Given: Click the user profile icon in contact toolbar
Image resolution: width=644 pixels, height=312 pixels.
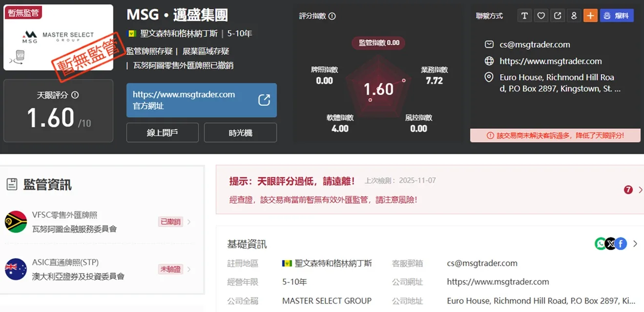Looking at the screenshot, I should click(574, 16).
